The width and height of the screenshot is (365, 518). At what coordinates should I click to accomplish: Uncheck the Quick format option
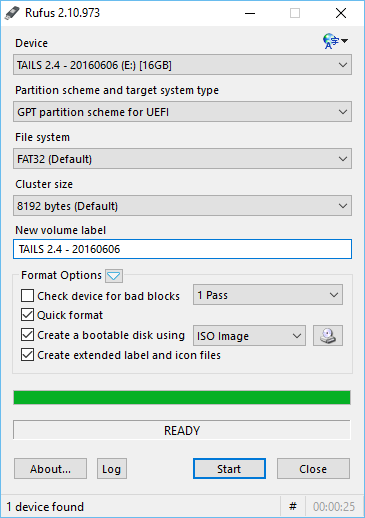click(27, 315)
